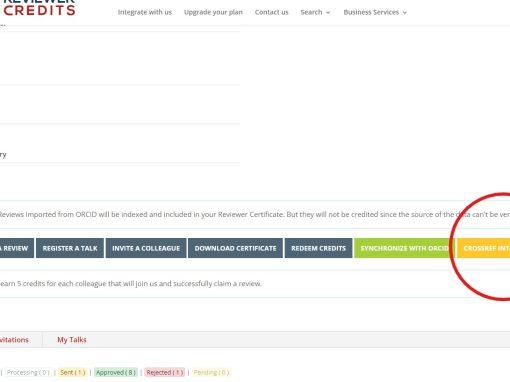Go to Upgrade your plan
The image size is (510, 382).
coord(213,12)
